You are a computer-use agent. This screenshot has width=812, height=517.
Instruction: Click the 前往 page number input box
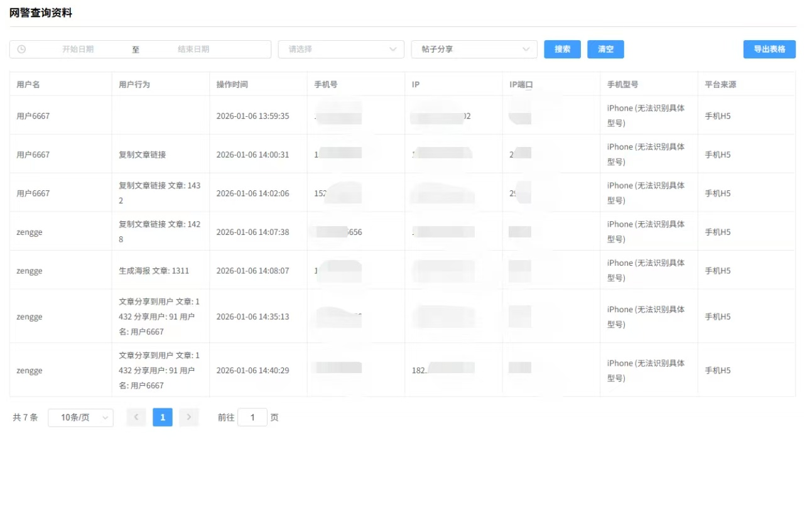[x=252, y=417]
